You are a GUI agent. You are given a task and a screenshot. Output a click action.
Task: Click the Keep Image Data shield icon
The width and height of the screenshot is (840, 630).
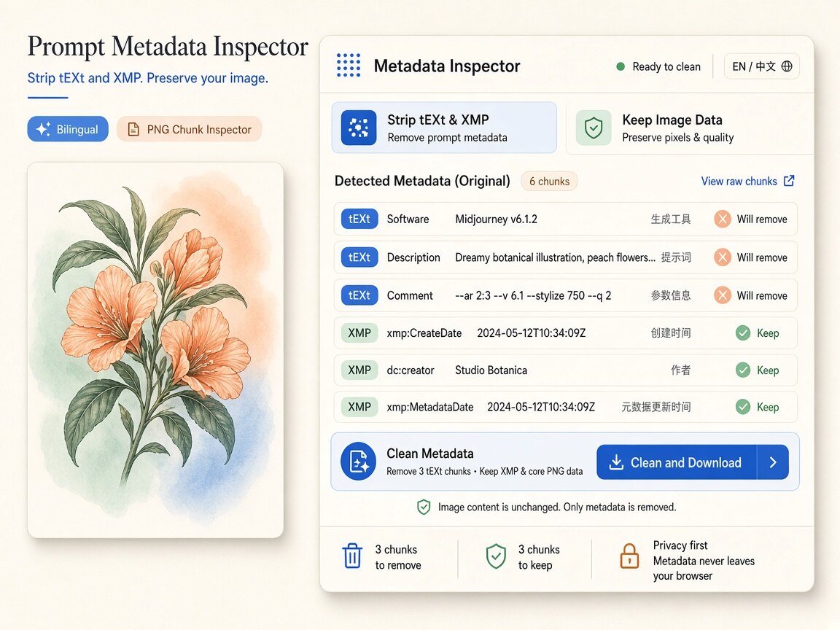tap(594, 128)
